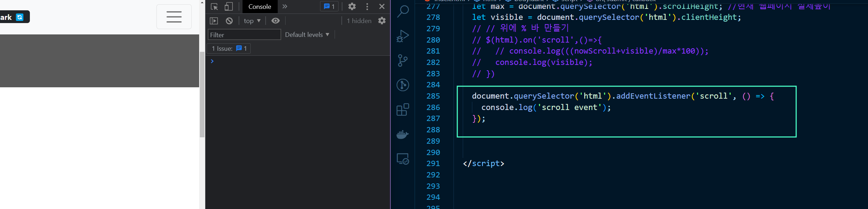
Task: Toggle the device toolbar in DevTools
Action: pos(229,6)
